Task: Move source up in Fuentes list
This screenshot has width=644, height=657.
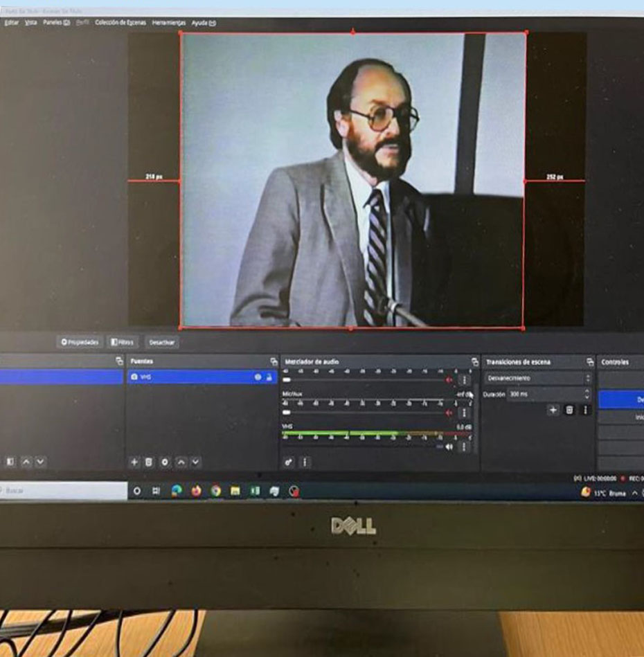Action: coord(181,462)
